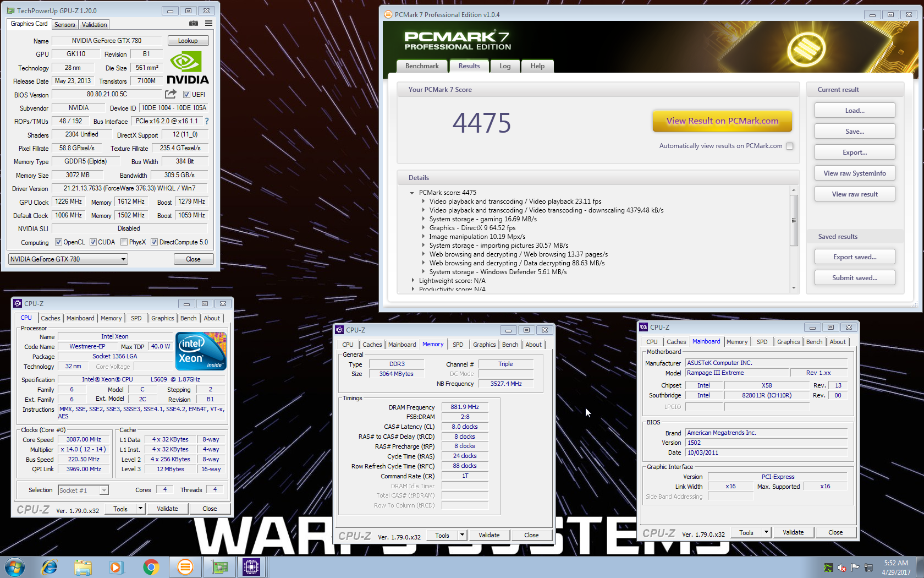This screenshot has width=924, height=578.
Task: Open the Log tab in PCMark 7
Action: (505, 66)
